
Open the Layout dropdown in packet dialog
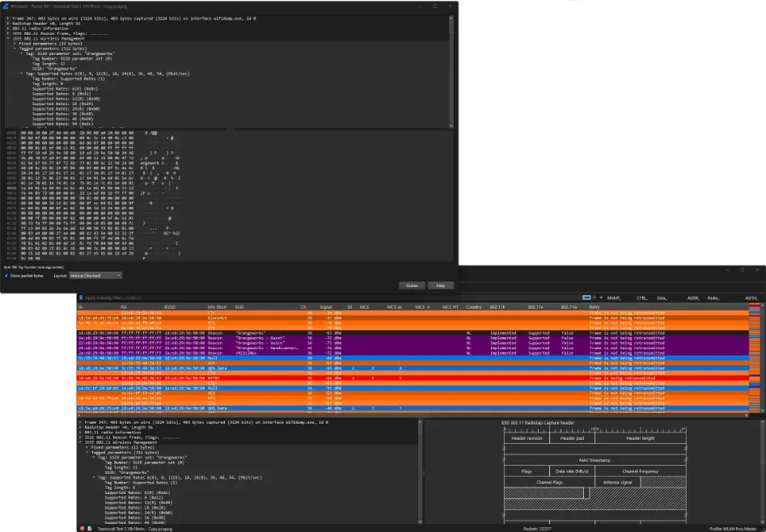coord(94,275)
